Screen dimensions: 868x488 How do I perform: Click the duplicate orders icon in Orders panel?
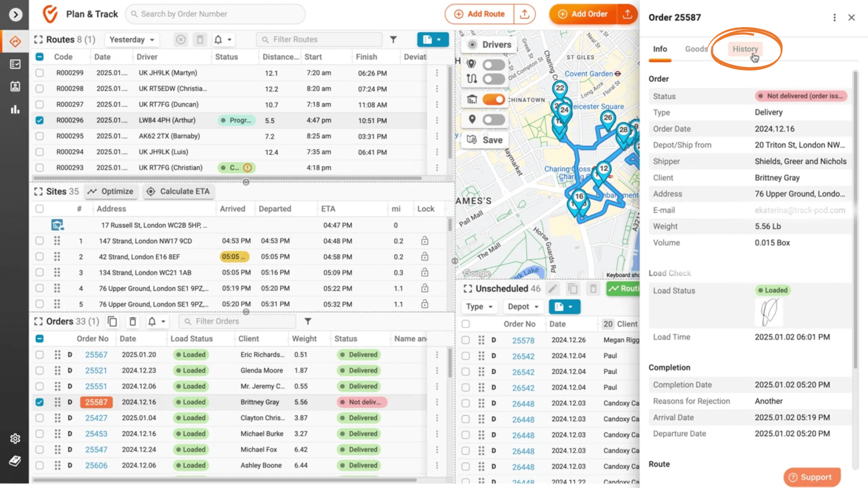click(113, 321)
